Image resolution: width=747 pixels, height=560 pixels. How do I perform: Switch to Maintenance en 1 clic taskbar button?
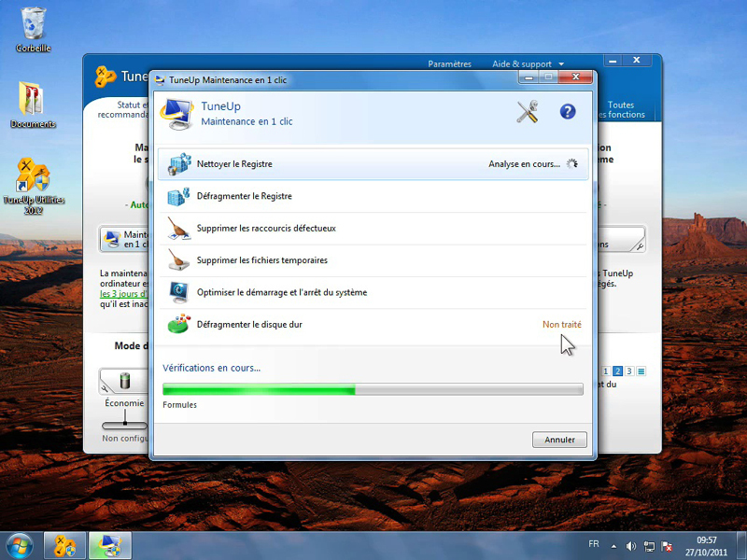(109, 546)
